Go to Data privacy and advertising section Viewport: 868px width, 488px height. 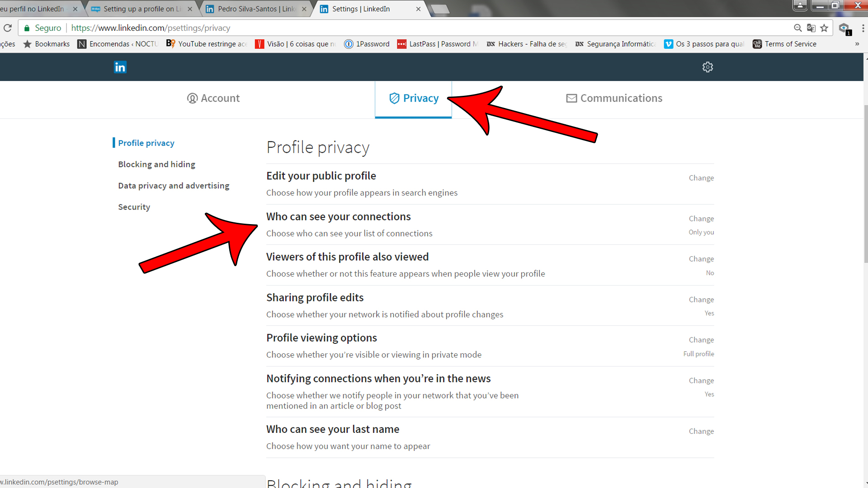point(174,185)
